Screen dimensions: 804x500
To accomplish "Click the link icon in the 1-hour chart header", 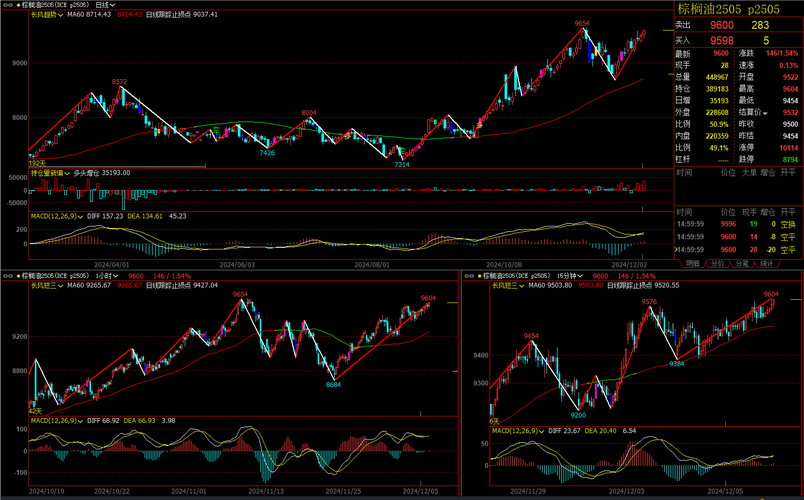I will (8, 275).
